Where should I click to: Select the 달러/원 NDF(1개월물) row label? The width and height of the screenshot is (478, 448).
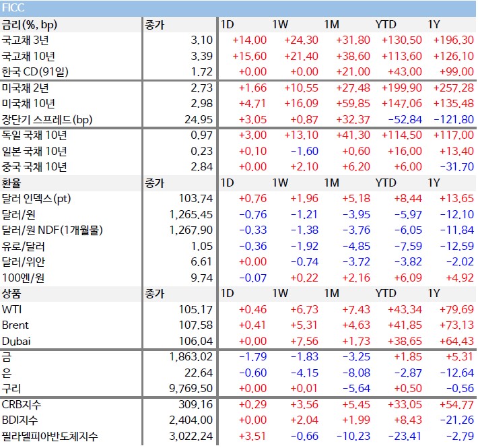tap(52, 230)
